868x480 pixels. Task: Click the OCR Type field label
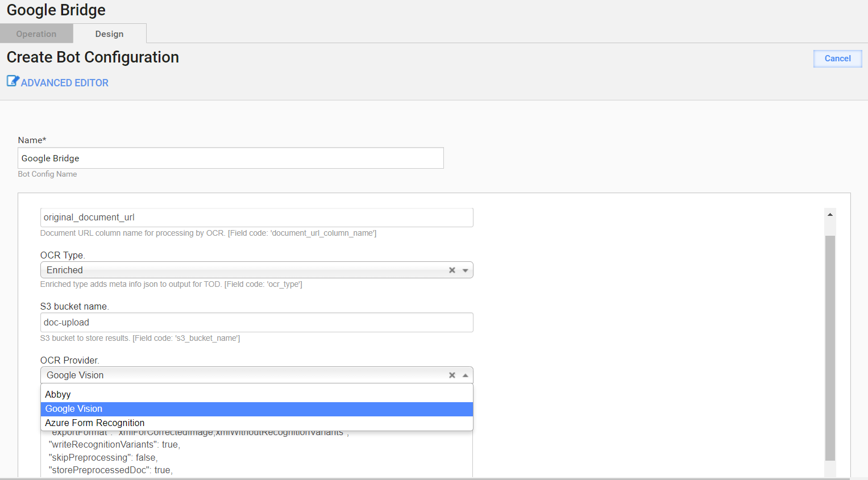tap(63, 256)
